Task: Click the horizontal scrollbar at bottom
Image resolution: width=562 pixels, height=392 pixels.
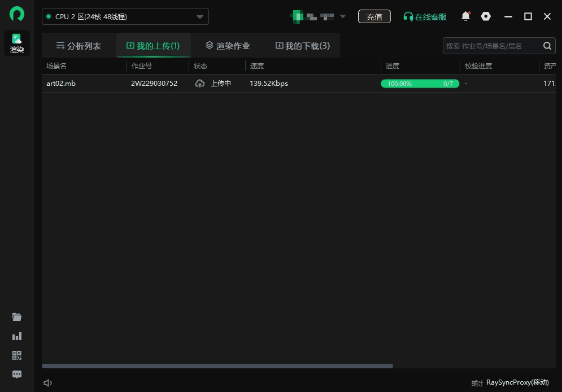Action: (x=217, y=366)
